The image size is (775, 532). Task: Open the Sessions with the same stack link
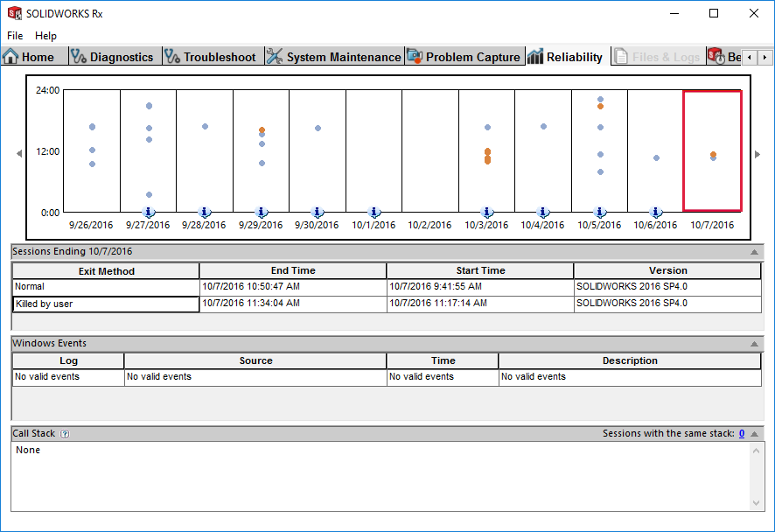pos(741,434)
